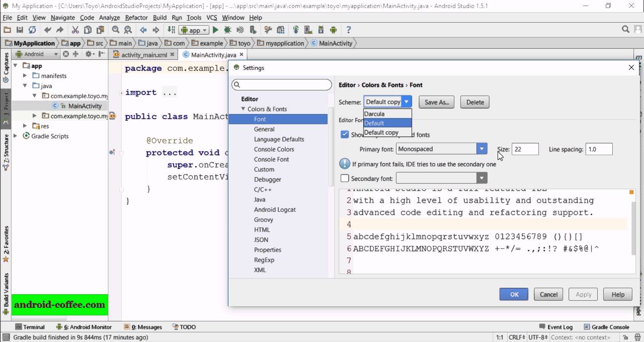The height and width of the screenshot is (342, 644).
Task: Click the Redo arrow icon
Action: 60,30
